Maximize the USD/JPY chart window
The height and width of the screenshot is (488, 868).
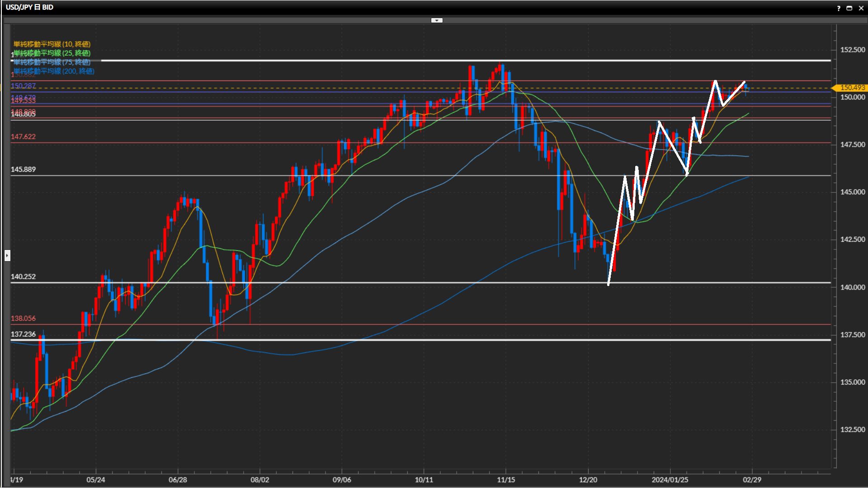click(849, 8)
